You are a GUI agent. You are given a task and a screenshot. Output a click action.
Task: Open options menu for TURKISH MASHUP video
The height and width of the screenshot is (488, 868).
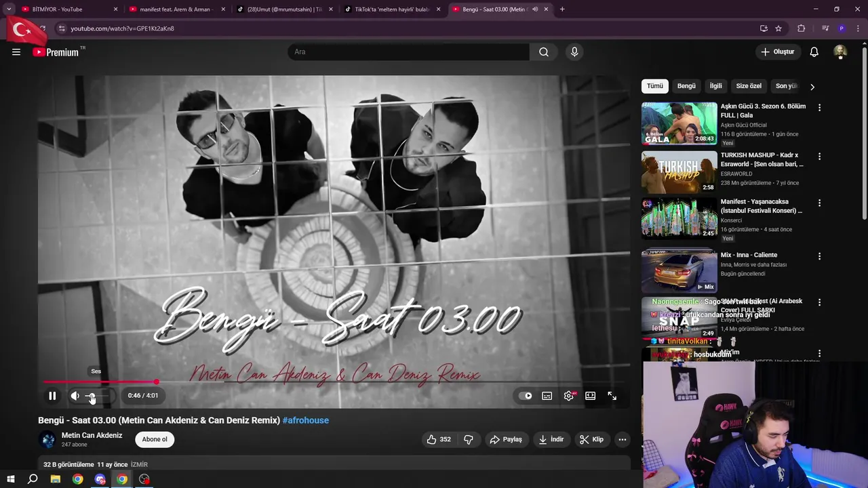[819, 157]
